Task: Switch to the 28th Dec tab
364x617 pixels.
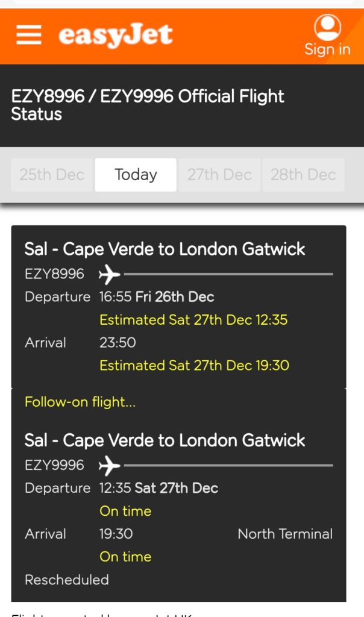Action: click(303, 175)
